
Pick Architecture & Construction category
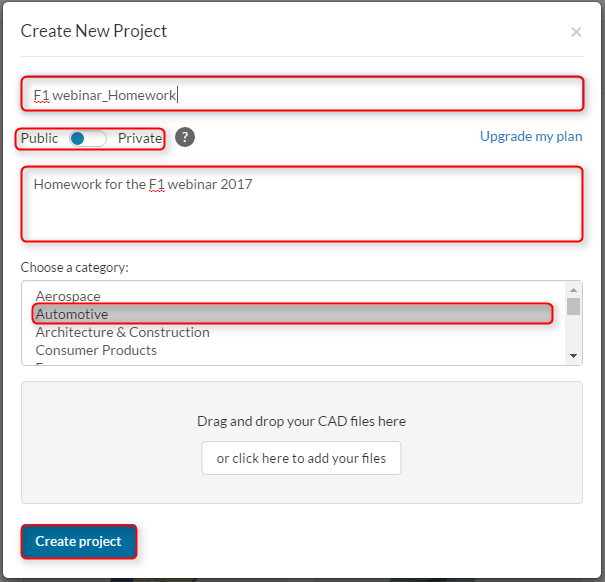[122, 332]
